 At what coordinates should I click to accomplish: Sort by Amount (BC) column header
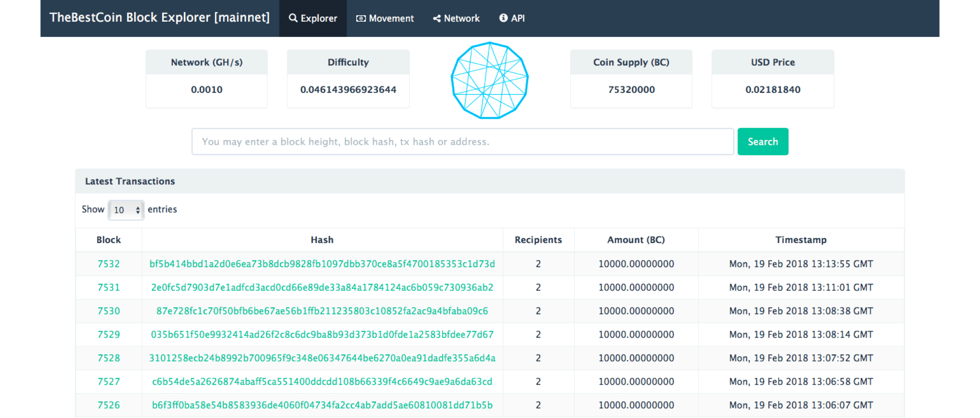click(636, 240)
